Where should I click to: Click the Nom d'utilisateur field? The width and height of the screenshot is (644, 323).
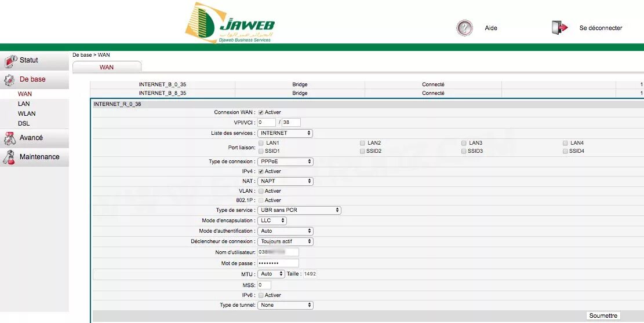coord(278,252)
